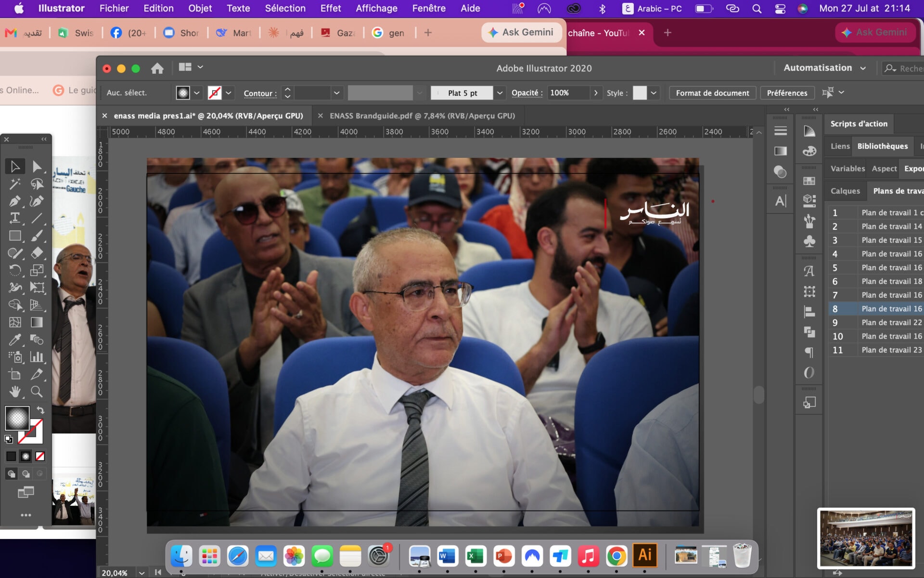Open the Contour weight dropdown

tap(336, 93)
